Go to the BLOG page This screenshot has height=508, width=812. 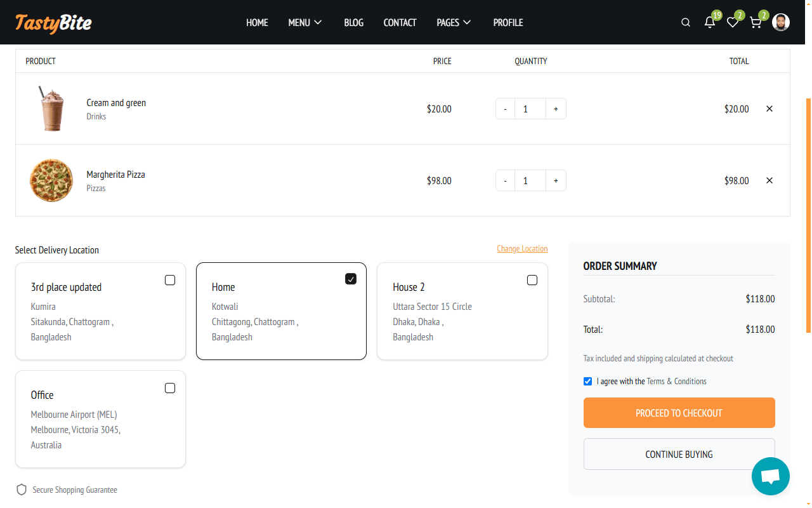[353, 23]
